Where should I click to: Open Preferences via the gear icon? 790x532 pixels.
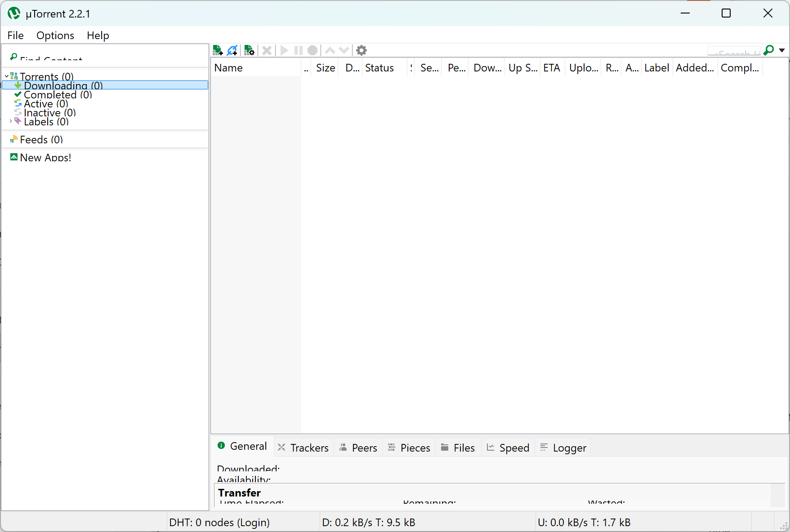click(362, 50)
